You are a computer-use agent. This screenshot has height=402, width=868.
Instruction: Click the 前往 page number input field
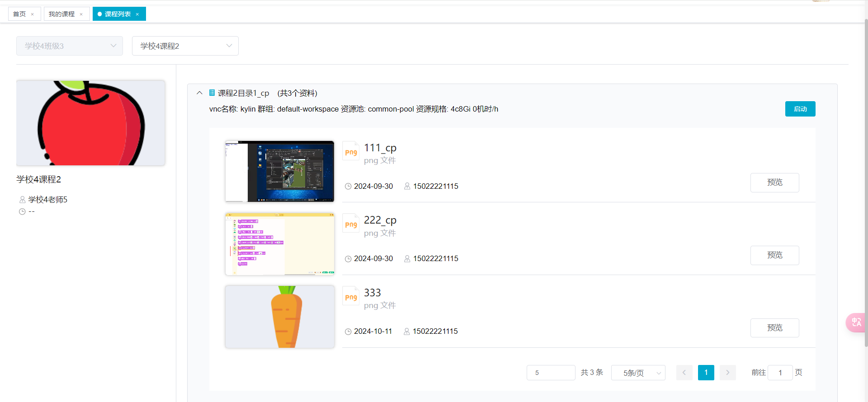coord(780,373)
